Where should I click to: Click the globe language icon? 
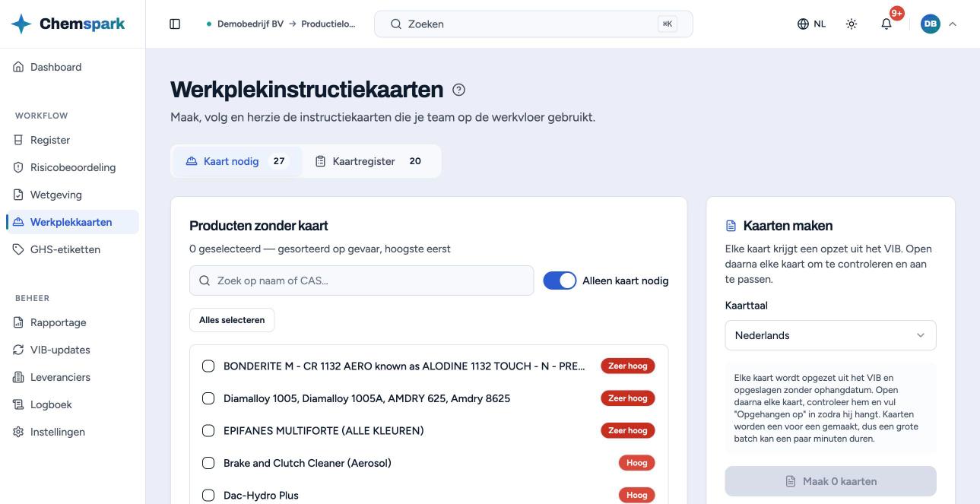point(803,24)
